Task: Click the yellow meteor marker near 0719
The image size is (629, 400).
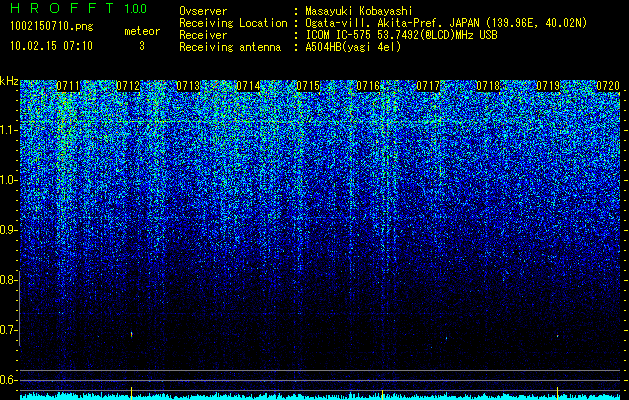Action: click(558, 392)
